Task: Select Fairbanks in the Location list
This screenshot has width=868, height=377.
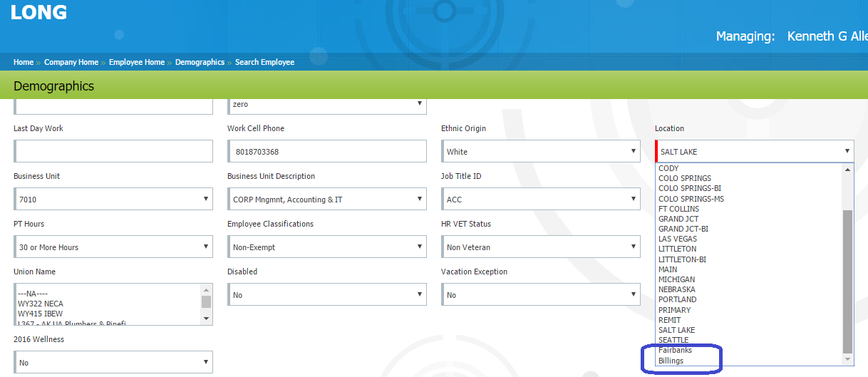Action: 675,351
